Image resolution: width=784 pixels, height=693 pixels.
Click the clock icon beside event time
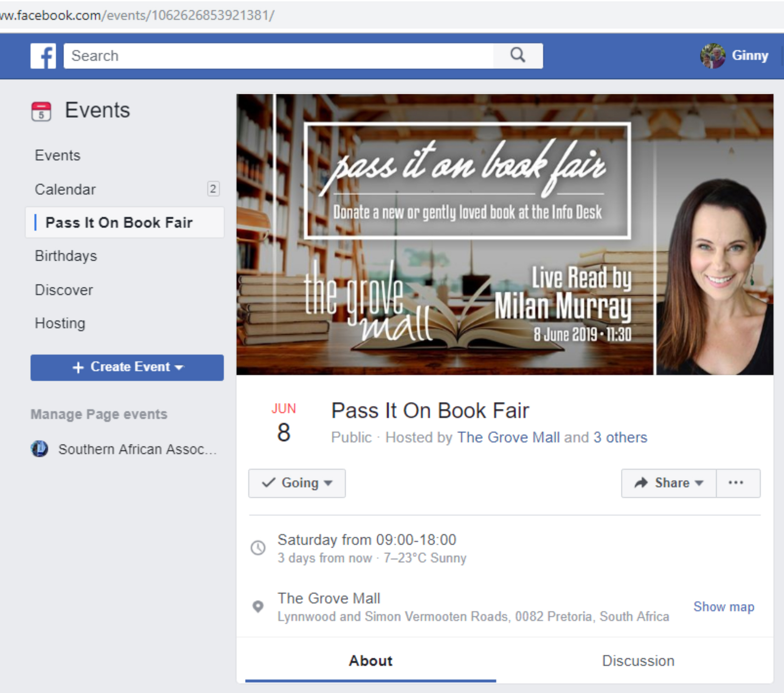tap(258, 548)
